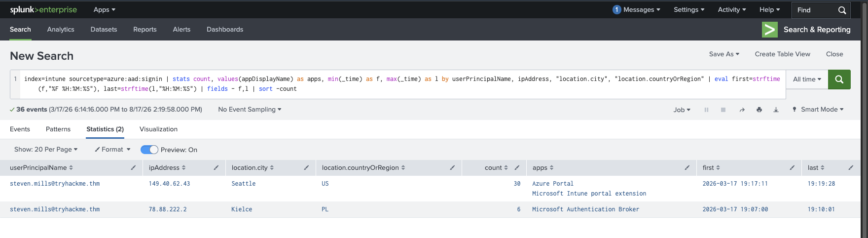Edit the location.countryOrRegion column pencil
Screen dimensions: 868x238
coord(452,168)
